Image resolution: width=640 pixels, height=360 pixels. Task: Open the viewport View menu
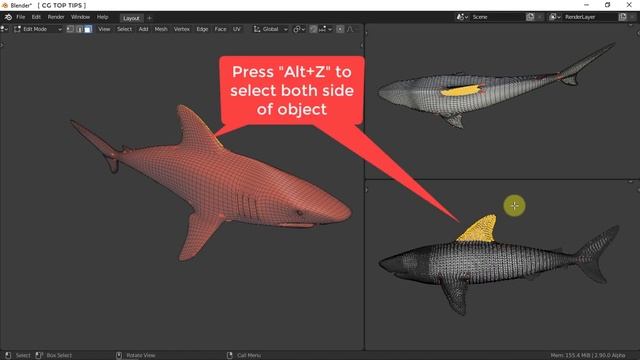click(104, 29)
